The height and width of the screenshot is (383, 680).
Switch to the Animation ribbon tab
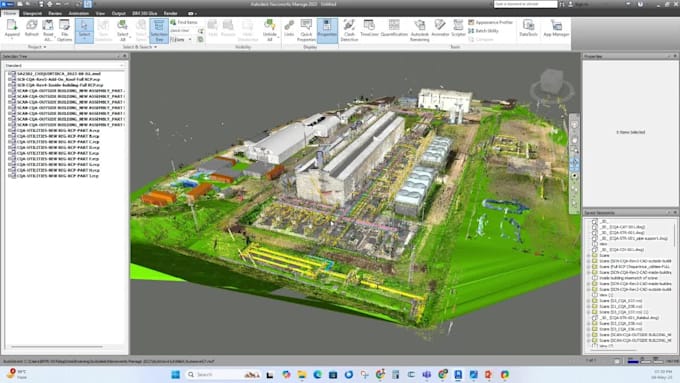click(x=78, y=13)
